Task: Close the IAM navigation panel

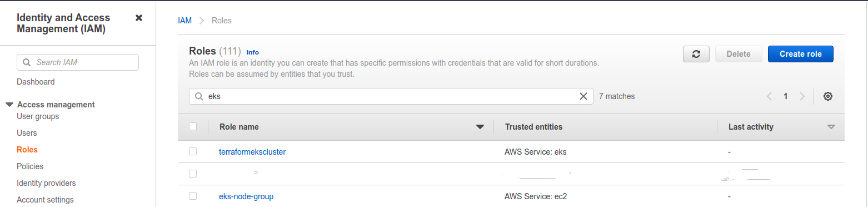Action: click(x=139, y=18)
